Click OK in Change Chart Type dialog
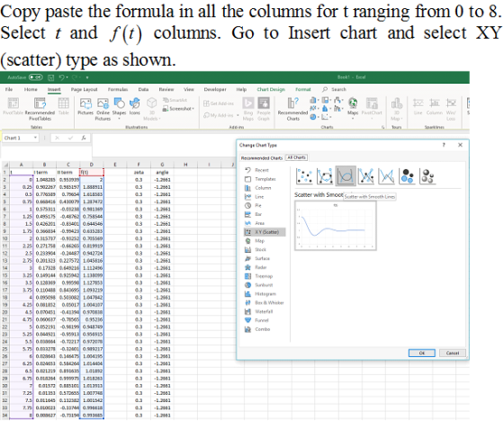 click(422, 353)
